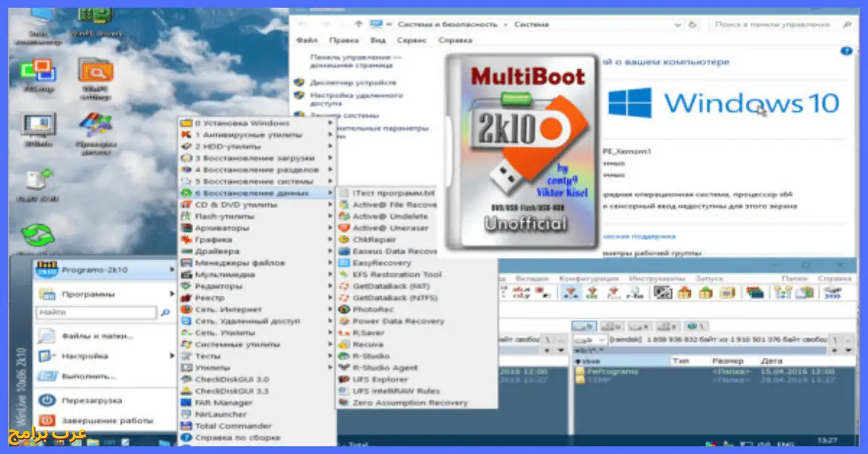
Task: Open the orange magnifier folder desktop shortcut
Action: click(x=95, y=77)
